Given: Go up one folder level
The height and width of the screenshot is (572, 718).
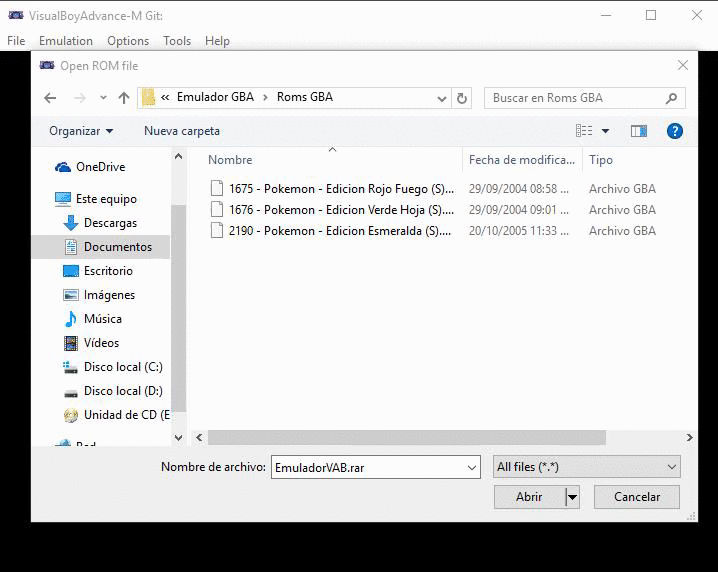Looking at the screenshot, I should 124,98.
